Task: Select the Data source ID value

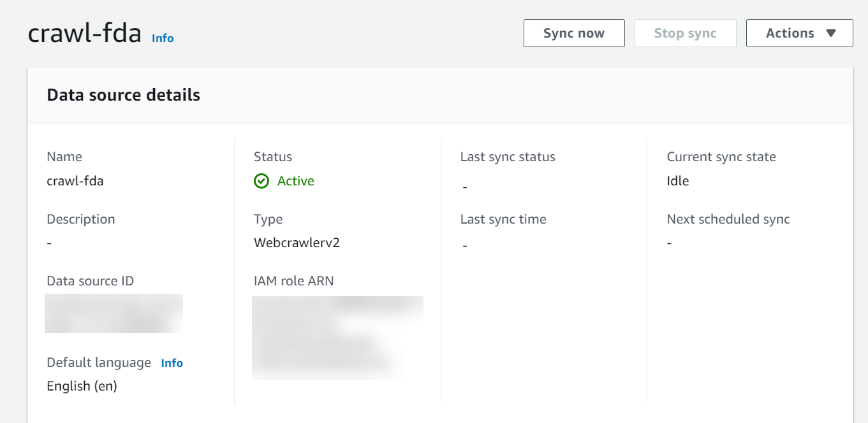Action: [113, 313]
